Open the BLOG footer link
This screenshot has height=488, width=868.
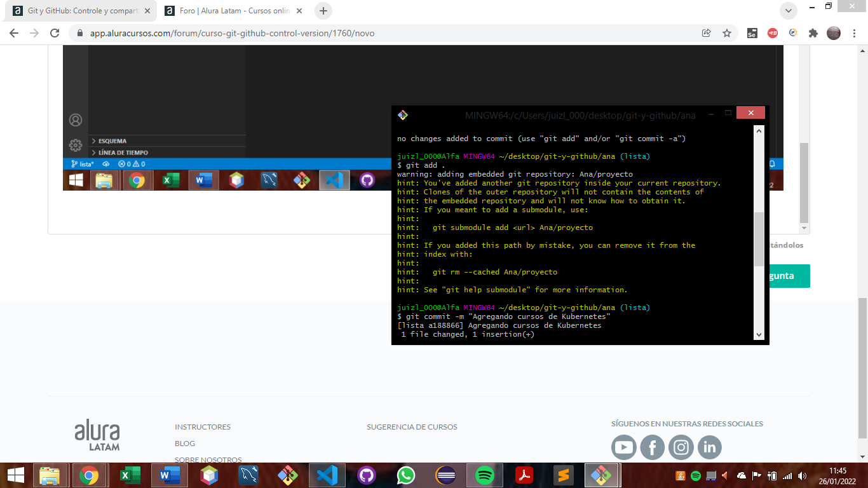(x=185, y=444)
